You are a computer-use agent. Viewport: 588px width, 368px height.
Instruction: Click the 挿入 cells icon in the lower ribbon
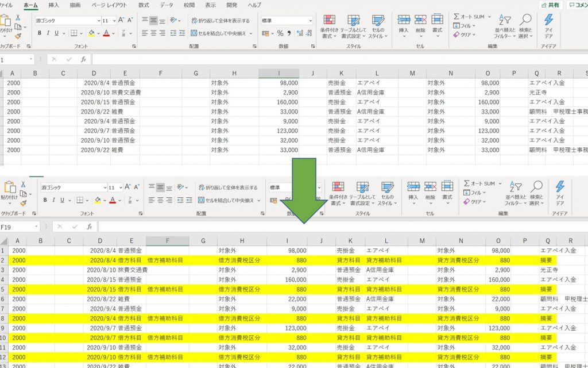(414, 187)
